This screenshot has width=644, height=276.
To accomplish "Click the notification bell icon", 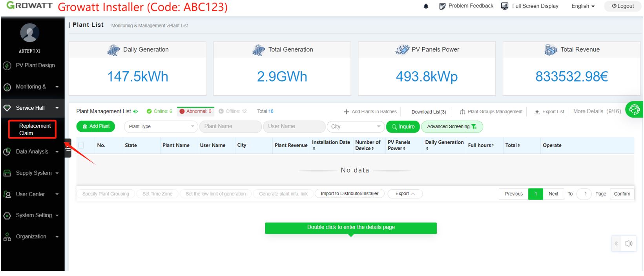I will pyautogui.click(x=426, y=6).
